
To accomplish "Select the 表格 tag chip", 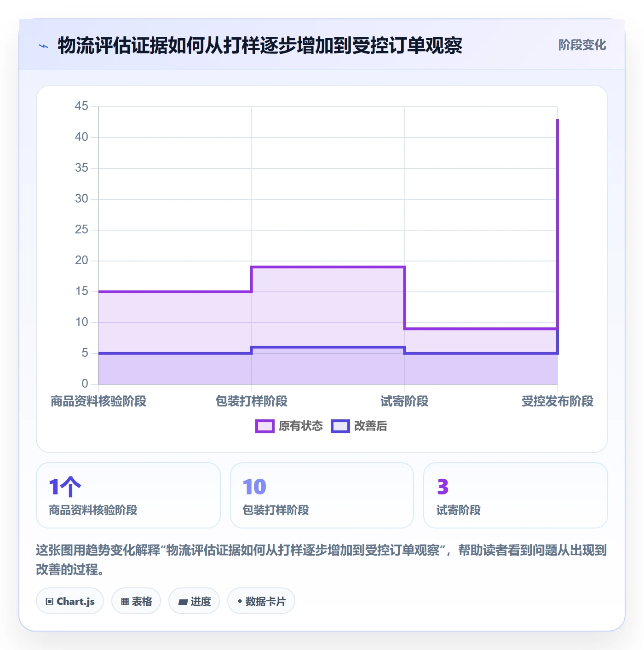I will click(136, 601).
